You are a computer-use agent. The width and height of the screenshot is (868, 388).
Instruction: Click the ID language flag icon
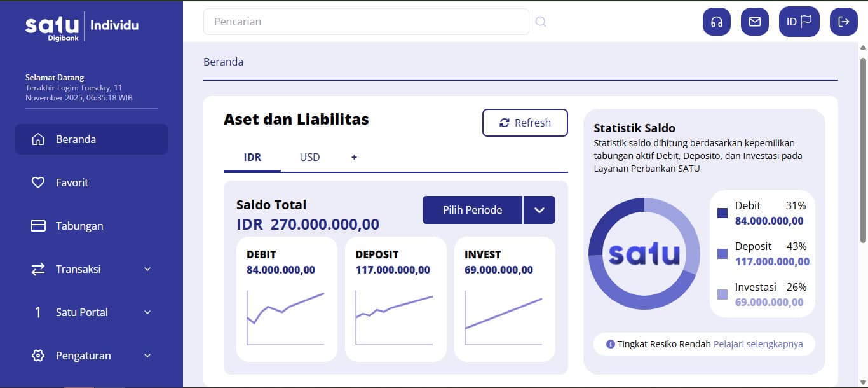[x=799, y=21]
